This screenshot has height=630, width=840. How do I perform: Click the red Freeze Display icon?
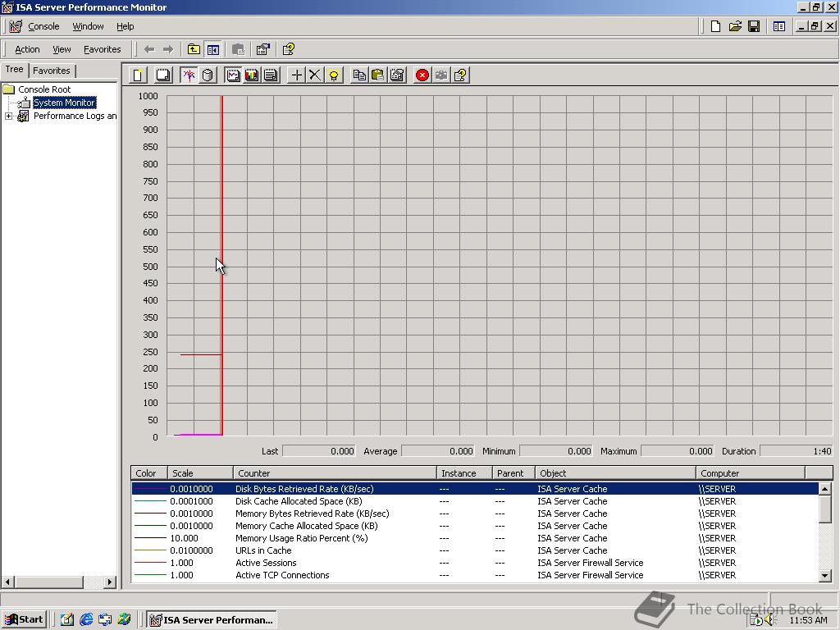click(422, 75)
